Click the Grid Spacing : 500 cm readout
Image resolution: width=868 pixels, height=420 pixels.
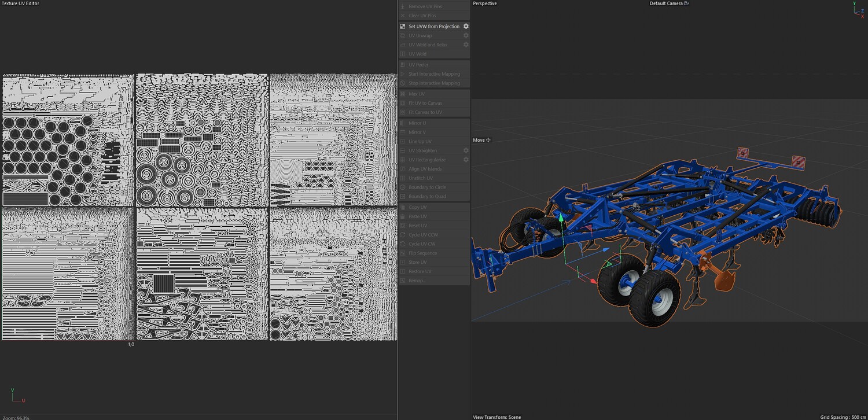[843, 417]
